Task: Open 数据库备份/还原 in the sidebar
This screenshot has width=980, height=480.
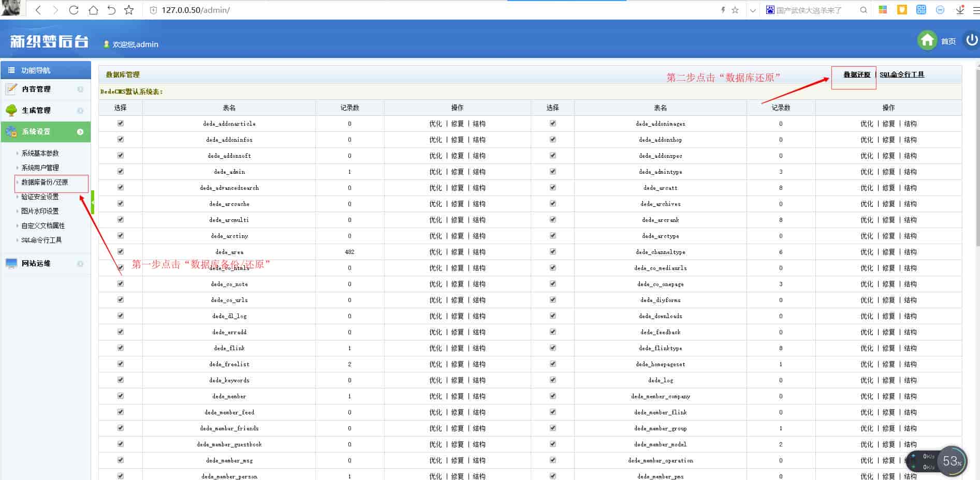Action: pos(45,182)
